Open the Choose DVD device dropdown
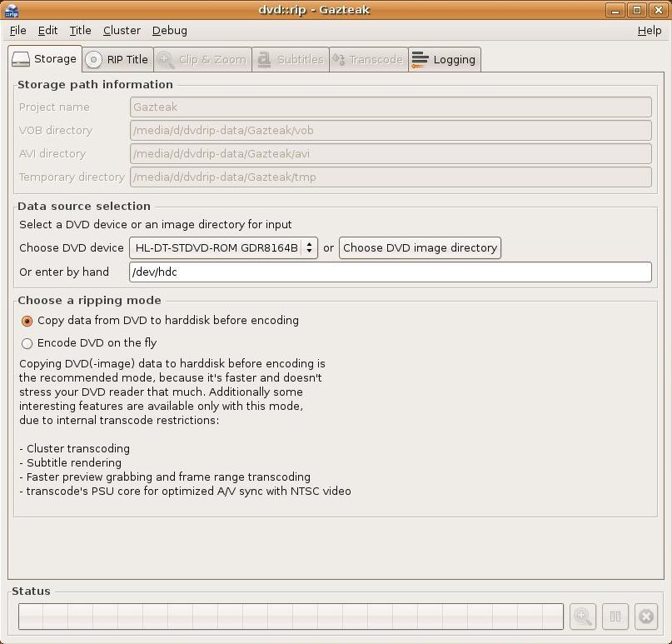 tap(223, 247)
